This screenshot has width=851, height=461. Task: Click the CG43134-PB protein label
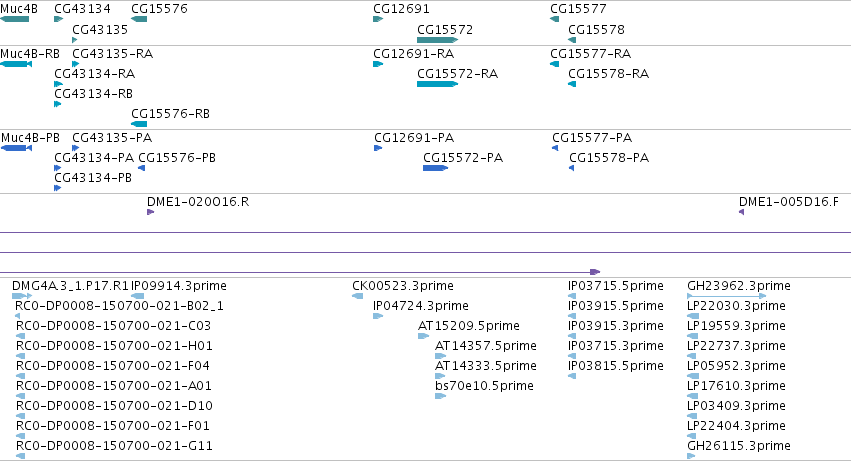93,178
